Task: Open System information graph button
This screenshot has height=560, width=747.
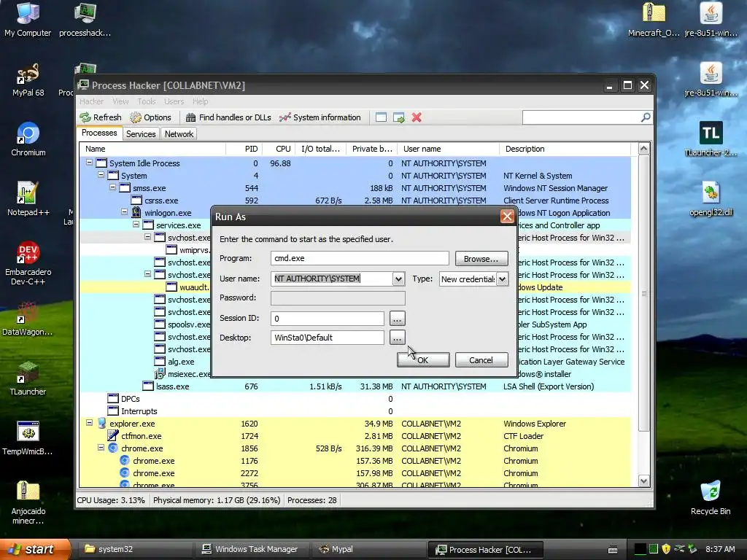Action: click(320, 117)
